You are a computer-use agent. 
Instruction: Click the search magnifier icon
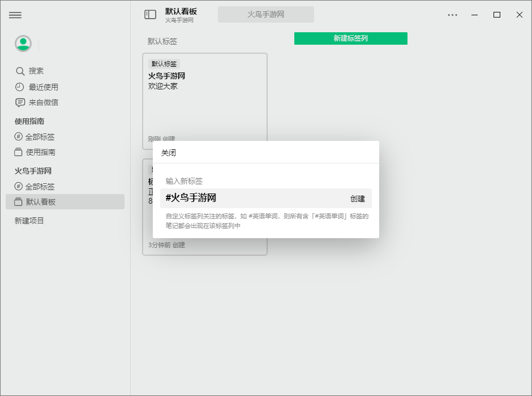pyautogui.click(x=20, y=71)
